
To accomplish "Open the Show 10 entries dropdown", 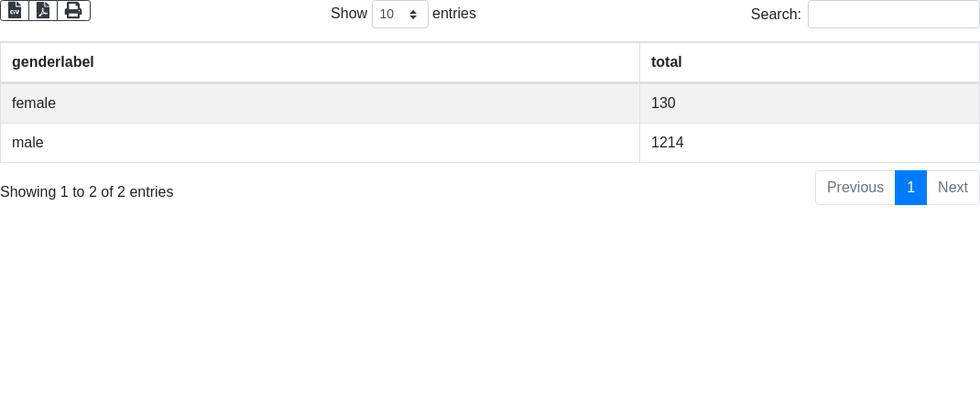I will [400, 14].
